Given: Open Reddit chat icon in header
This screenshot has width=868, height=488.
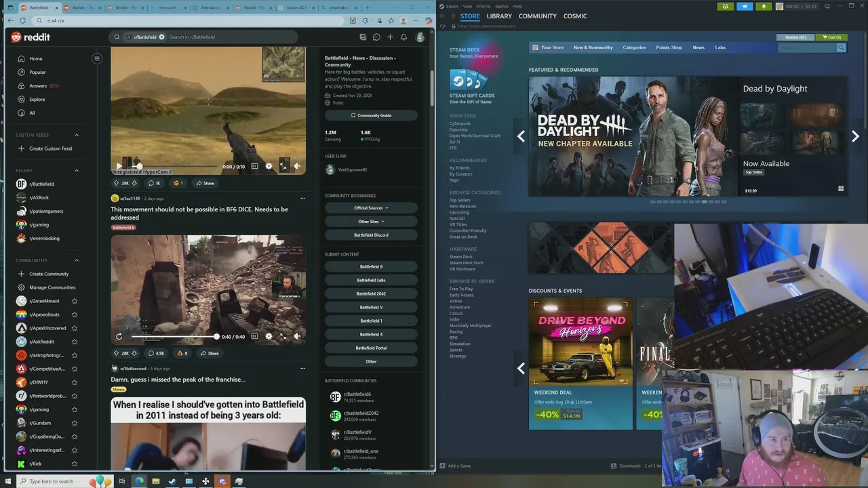Looking at the screenshot, I should tap(376, 37).
